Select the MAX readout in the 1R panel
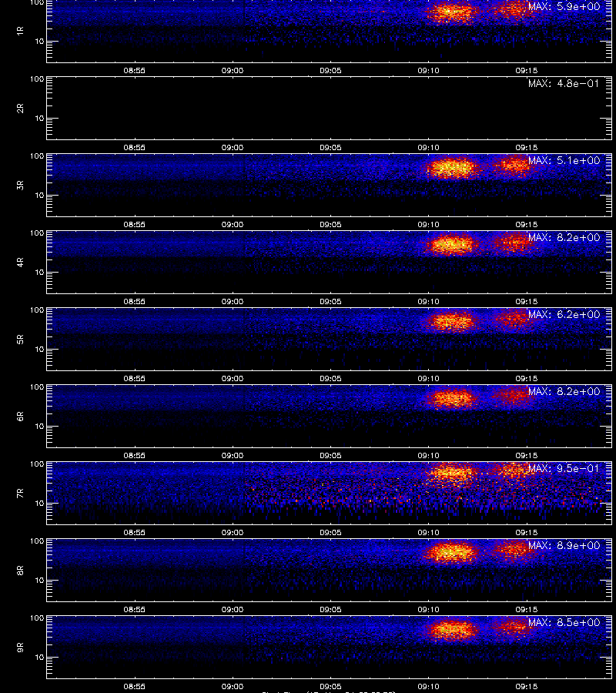The width and height of the screenshot is (616, 693). pyautogui.click(x=564, y=7)
